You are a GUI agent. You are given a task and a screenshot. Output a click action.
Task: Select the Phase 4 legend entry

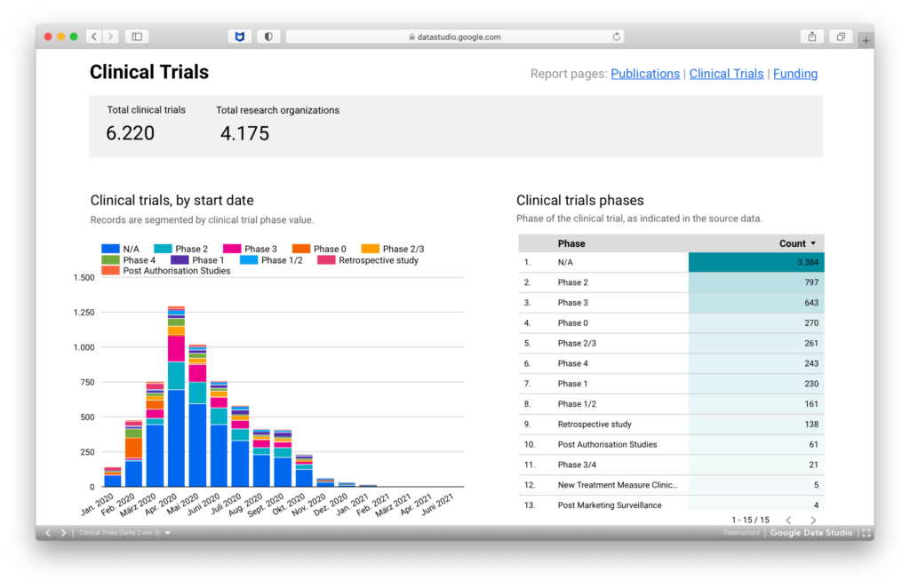pyautogui.click(x=128, y=260)
